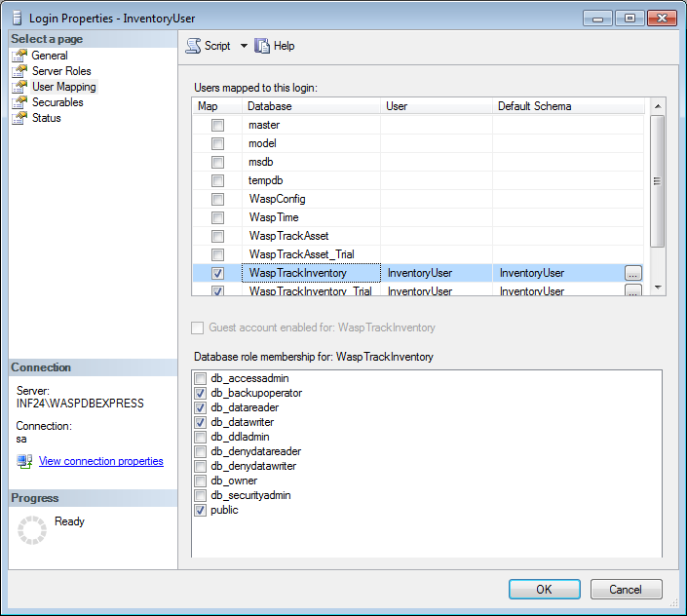
Task: Click the database list scrollbar thumb
Action: (x=658, y=181)
